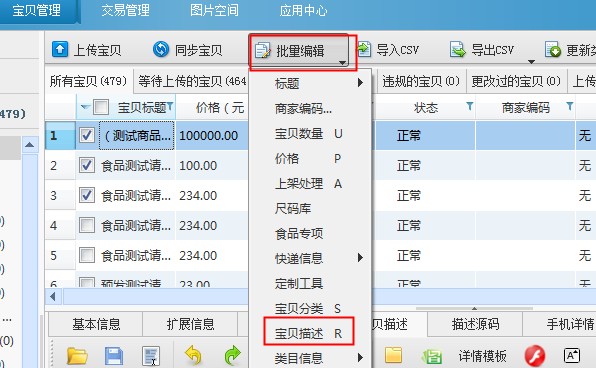
Task: Uncheck the checkbox for row 3
Action: (87, 195)
